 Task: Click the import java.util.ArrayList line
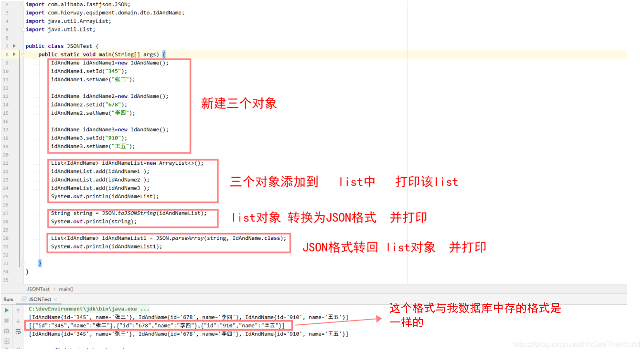pos(68,21)
